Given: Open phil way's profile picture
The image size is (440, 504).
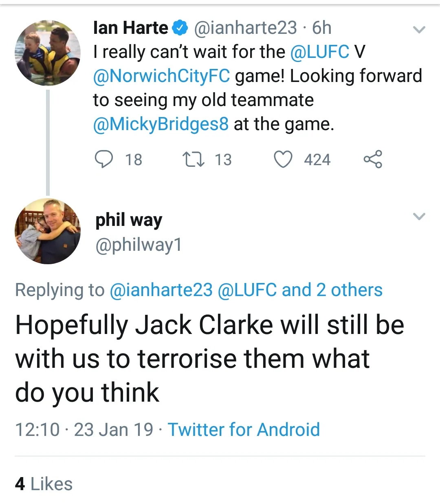Looking at the screenshot, I should (x=48, y=231).
